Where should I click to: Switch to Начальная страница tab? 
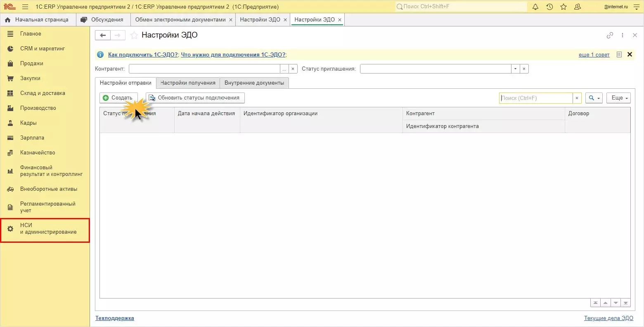pyautogui.click(x=37, y=20)
